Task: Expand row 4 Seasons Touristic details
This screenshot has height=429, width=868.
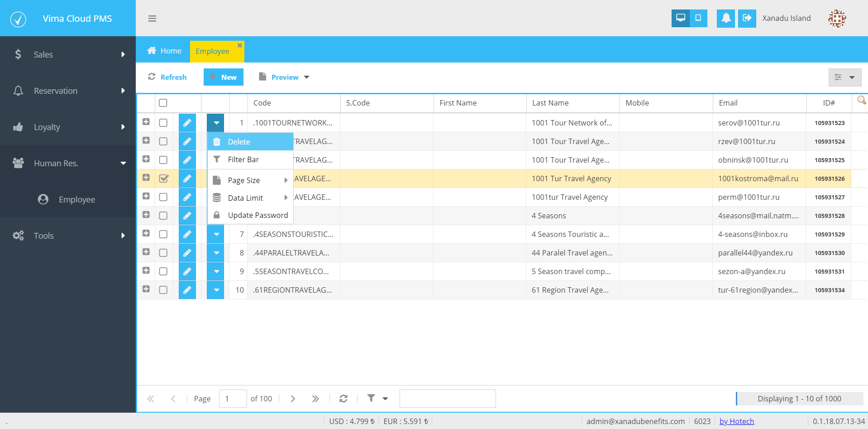Action: tap(146, 233)
